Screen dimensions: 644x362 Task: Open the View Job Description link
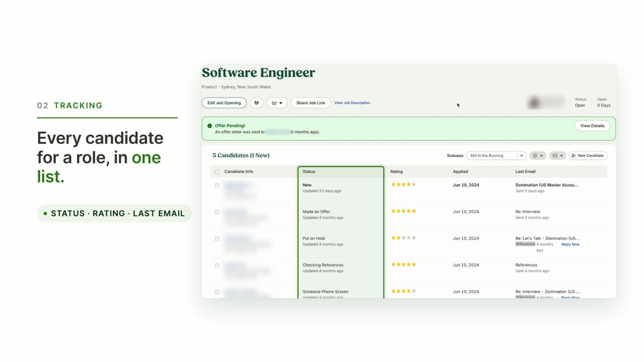[352, 103]
